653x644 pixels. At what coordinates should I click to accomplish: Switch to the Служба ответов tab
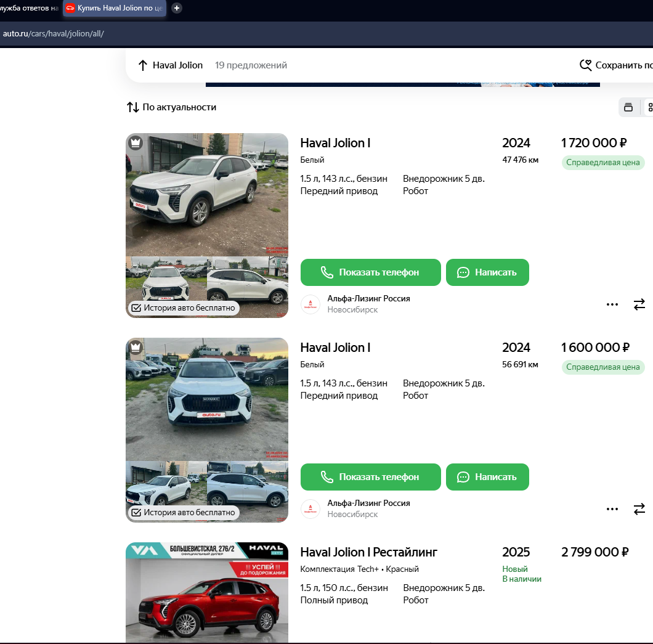point(30,8)
